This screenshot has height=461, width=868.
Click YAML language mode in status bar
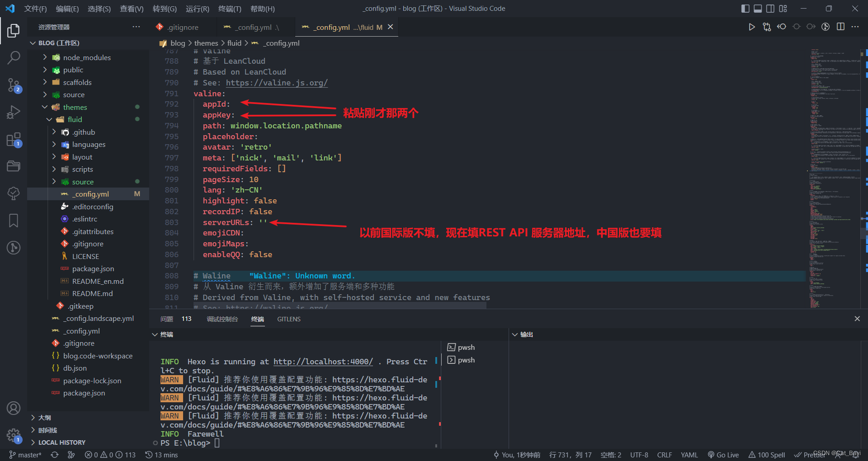(x=689, y=455)
